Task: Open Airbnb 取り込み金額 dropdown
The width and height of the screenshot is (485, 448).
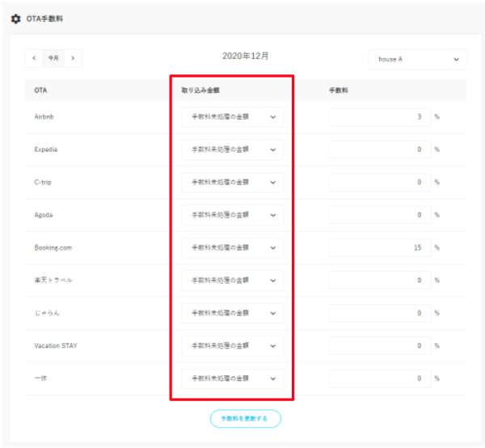Action: tap(232, 117)
